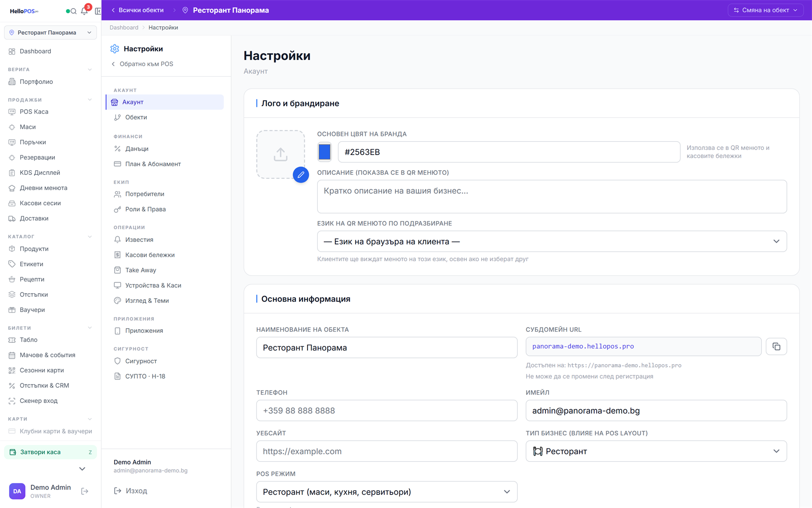Click the logo upload placeholder

click(x=281, y=154)
